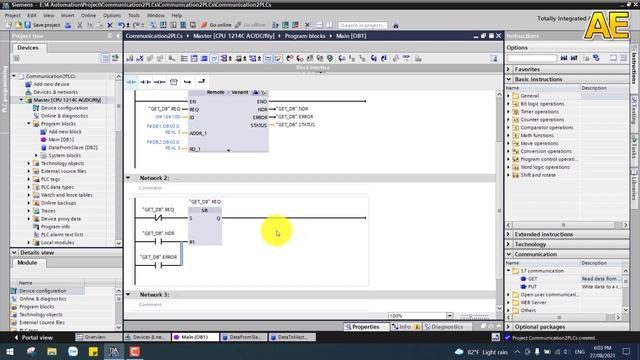This screenshot has width=640, height=360.
Task: Open the Online menu
Action: pos(88,16)
